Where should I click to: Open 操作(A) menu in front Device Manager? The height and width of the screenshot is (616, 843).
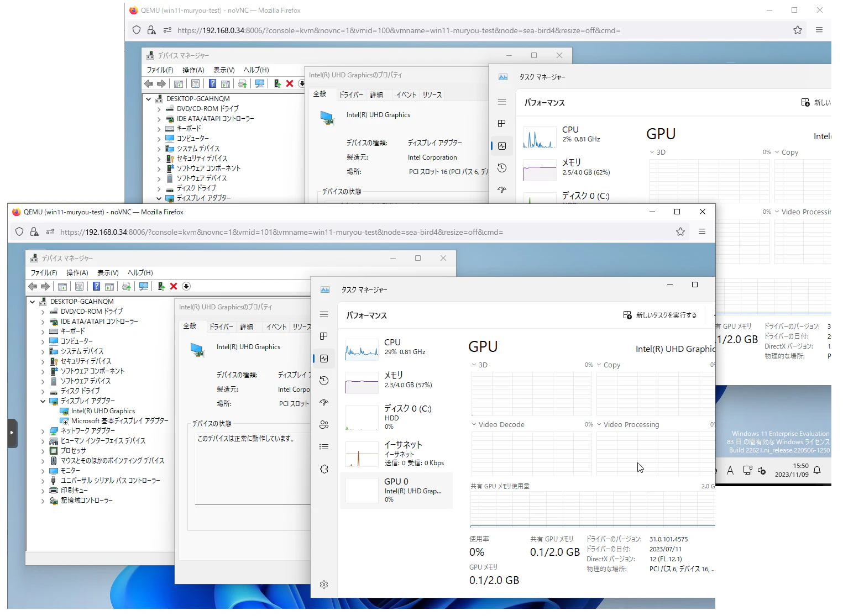point(77,273)
